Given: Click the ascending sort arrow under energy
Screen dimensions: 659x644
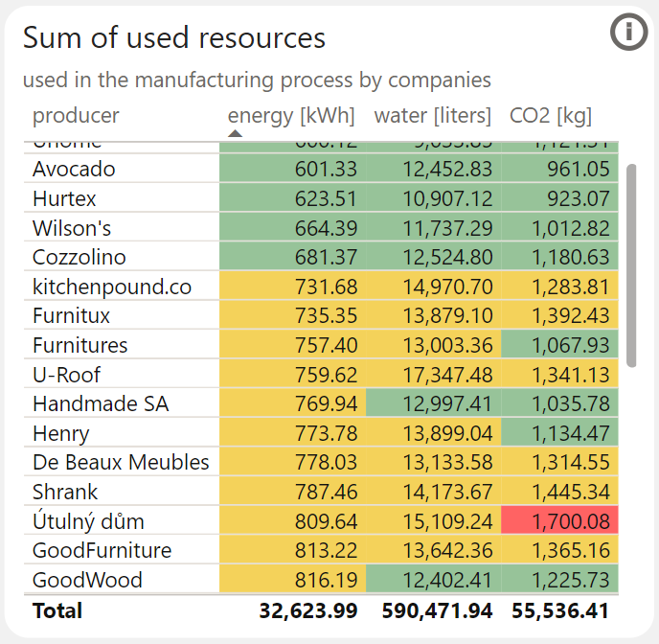Looking at the screenshot, I should [236, 133].
